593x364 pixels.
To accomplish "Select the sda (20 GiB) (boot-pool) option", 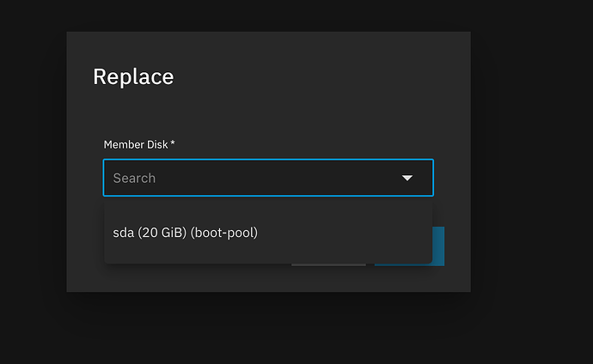I will pyautogui.click(x=268, y=233).
